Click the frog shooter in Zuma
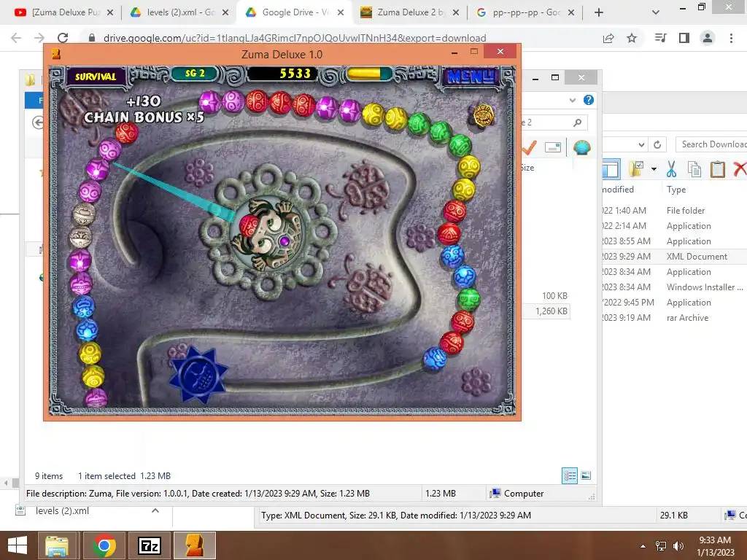 point(268,233)
